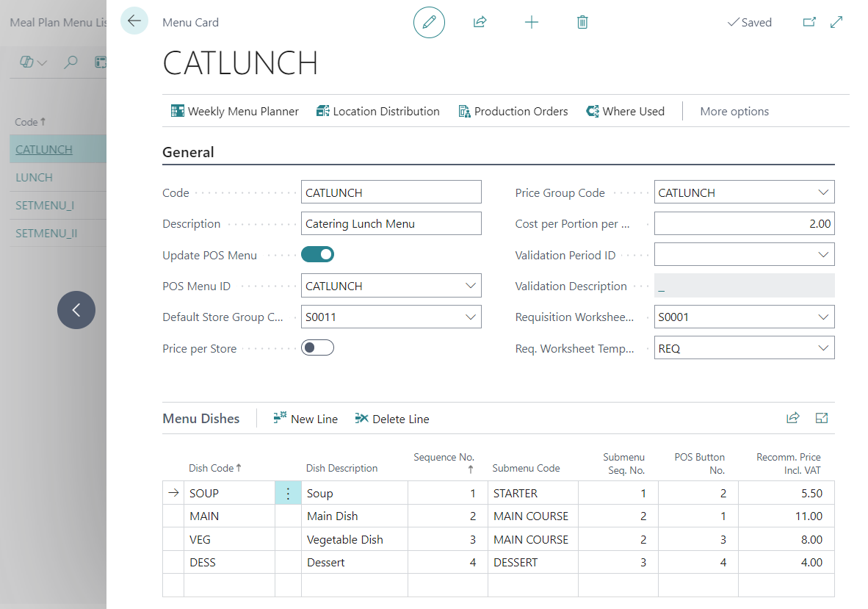Open the SOUP row three-dot menu
The image size is (868, 609).
(x=288, y=493)
